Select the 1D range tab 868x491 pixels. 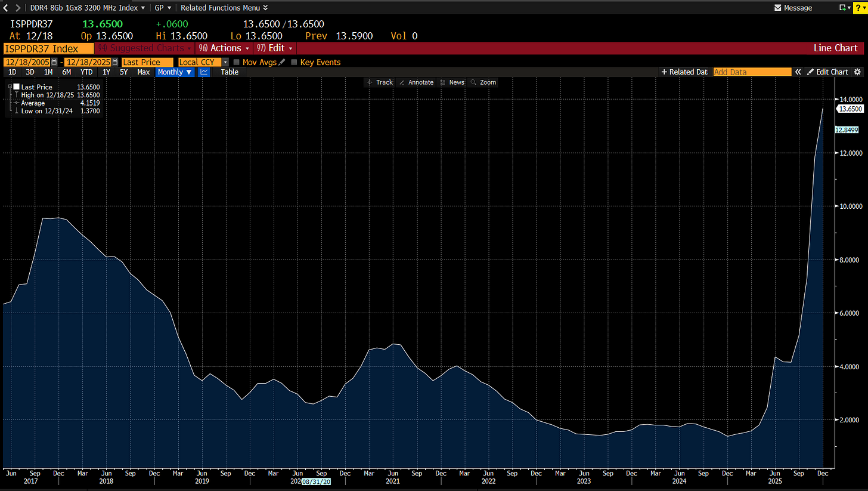[12, 72]
